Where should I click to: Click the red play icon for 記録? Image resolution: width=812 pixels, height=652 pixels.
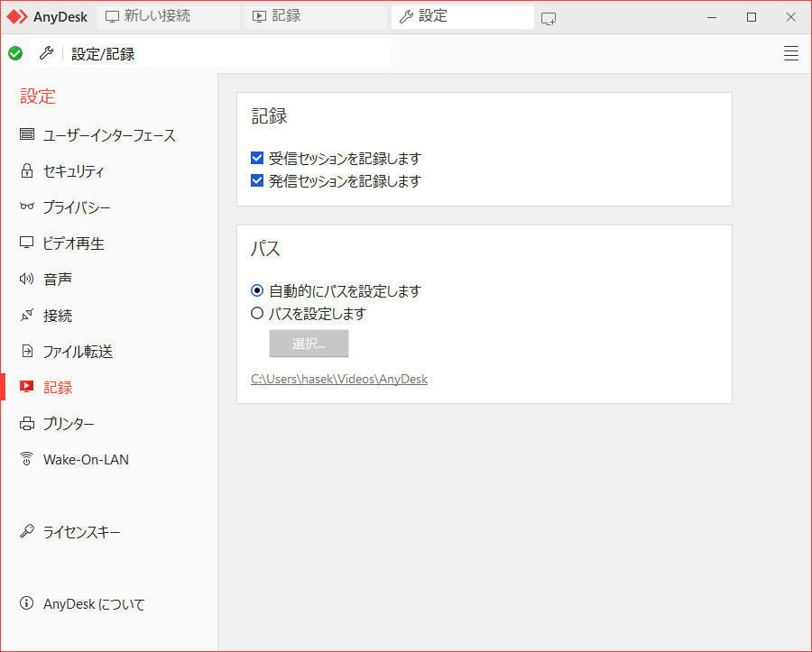tap(27, 387)
